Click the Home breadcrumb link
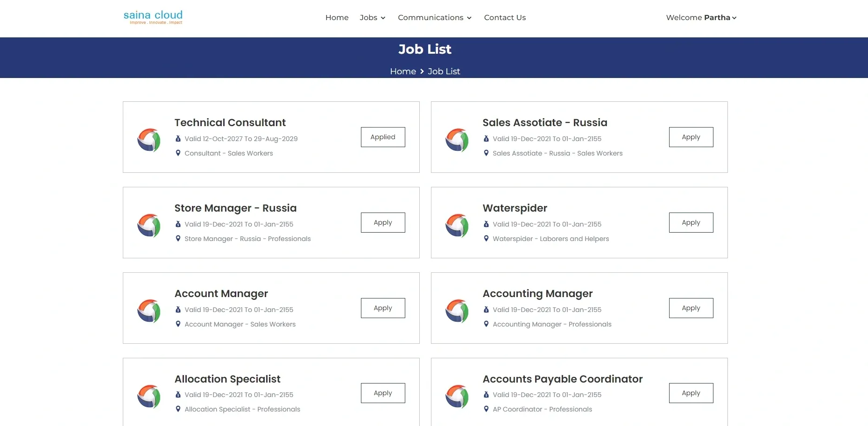Viewport: 868px width, 426px height. (402, 71)
